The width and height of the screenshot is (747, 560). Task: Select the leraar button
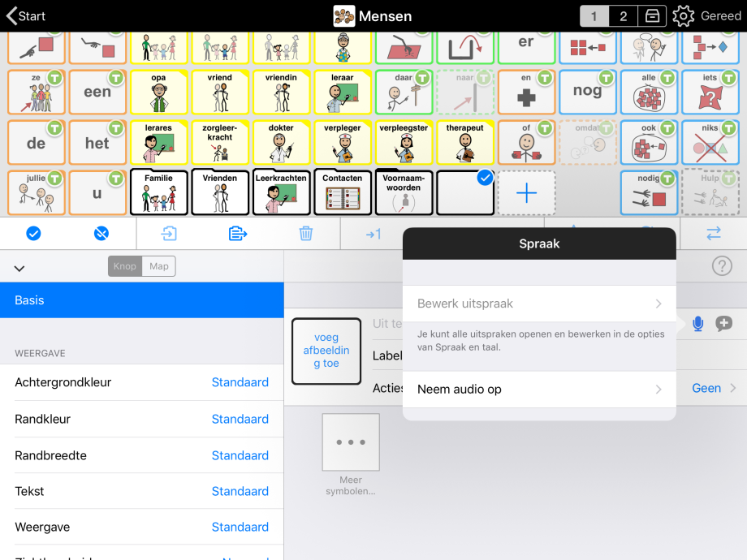coord(343,92)
